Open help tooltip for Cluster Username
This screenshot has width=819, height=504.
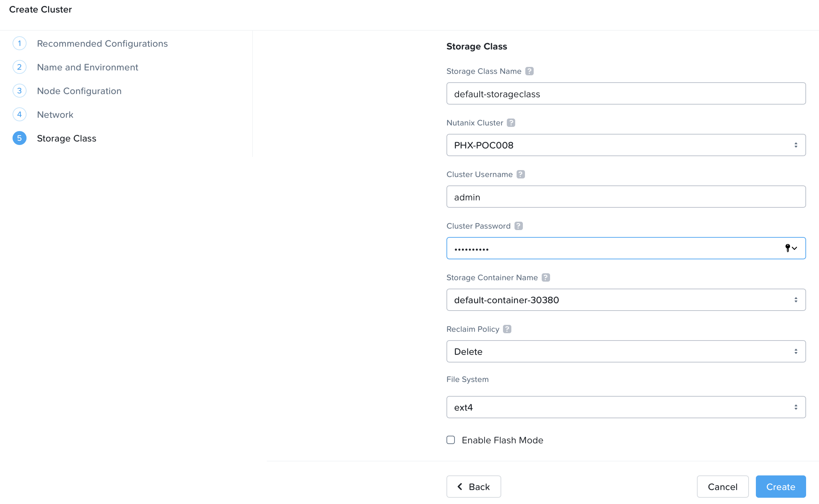(x=520, y=174)
